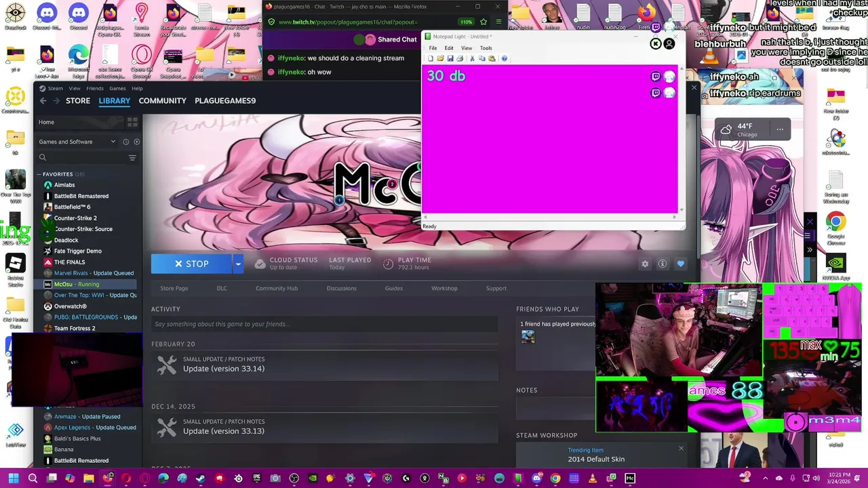Open the Steam Games menu
The image size is (868, 488).
click(x=118, y=88)
